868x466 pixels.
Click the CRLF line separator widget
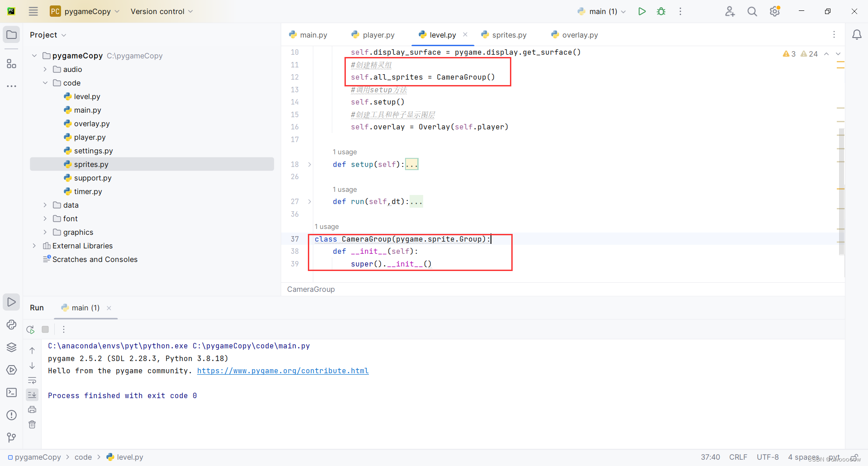738,457
